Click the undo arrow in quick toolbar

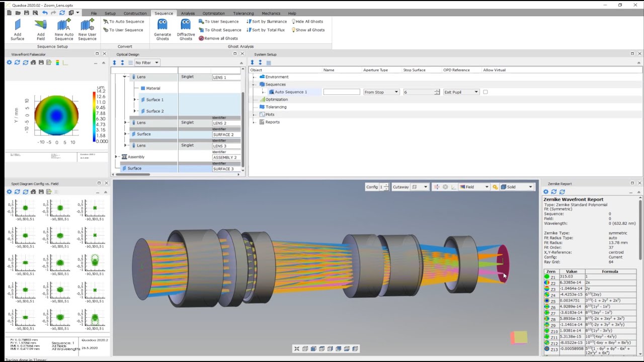(x=45, y=13)
